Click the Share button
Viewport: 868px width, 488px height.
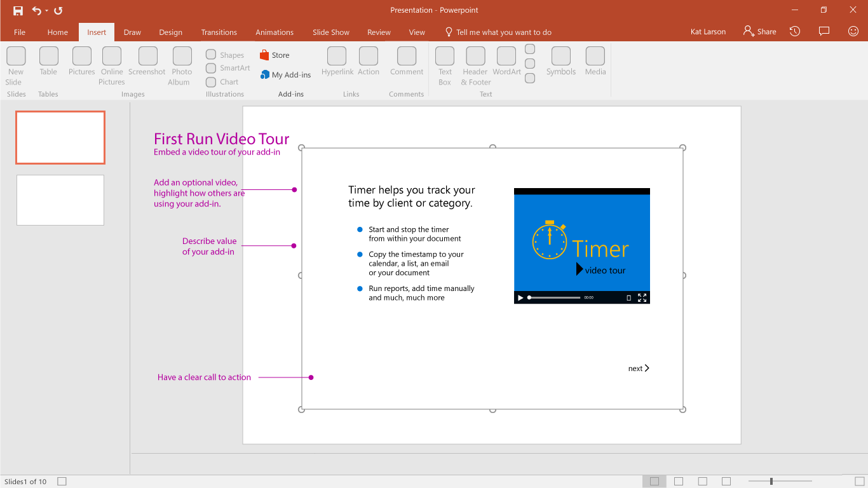(x=760, y=32)
